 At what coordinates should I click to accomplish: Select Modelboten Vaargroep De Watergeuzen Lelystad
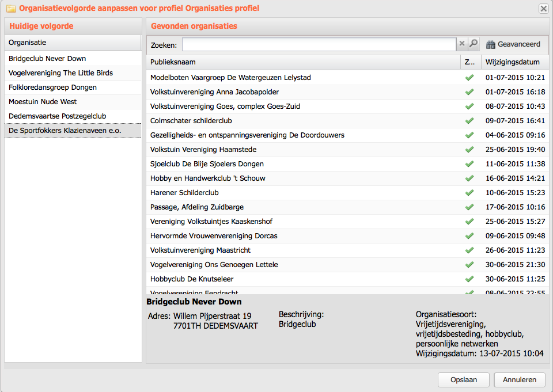coord(347,78)
